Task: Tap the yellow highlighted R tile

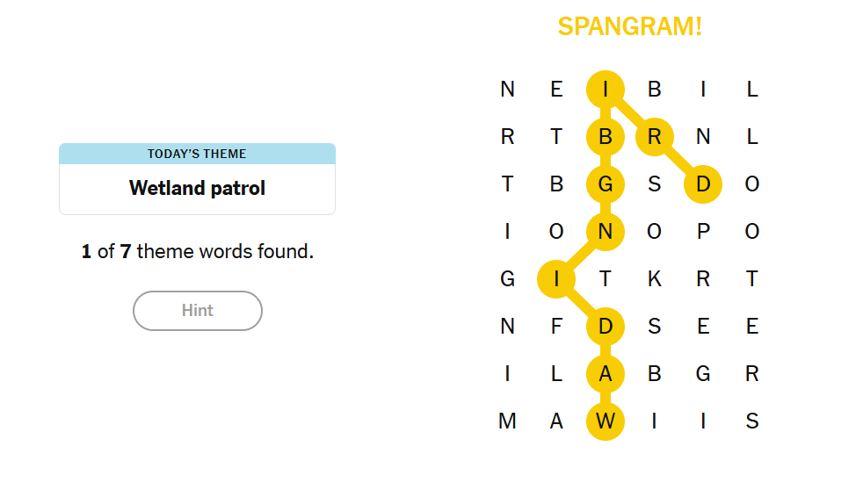Action: coord(654,136)
